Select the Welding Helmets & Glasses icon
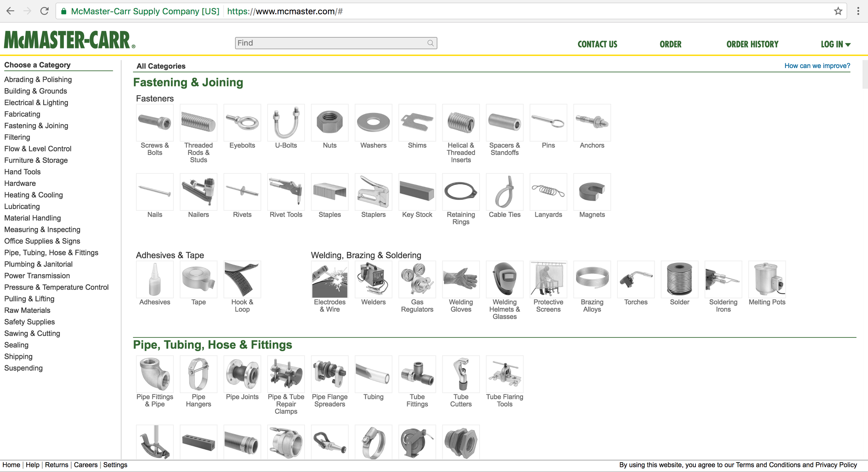Image resolution: width=868 pixels, height=472 pixels. pos(505,279)
